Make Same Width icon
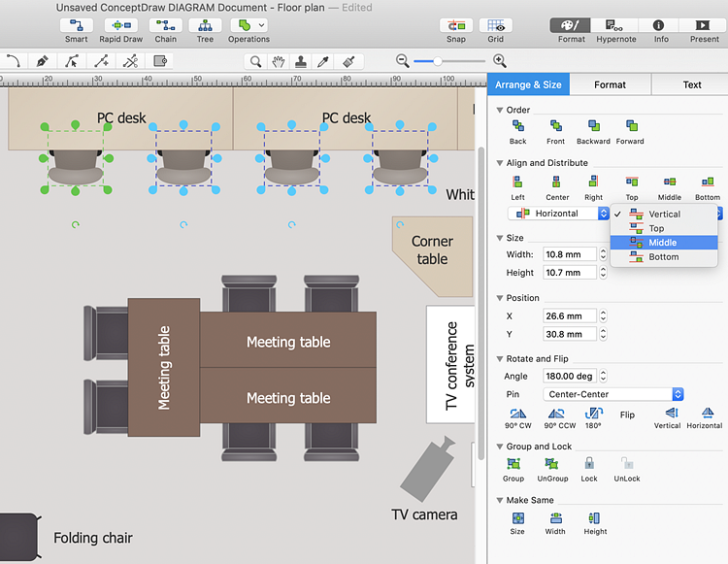The height and width of the screenshot is (564, 728). click(555, 518)
